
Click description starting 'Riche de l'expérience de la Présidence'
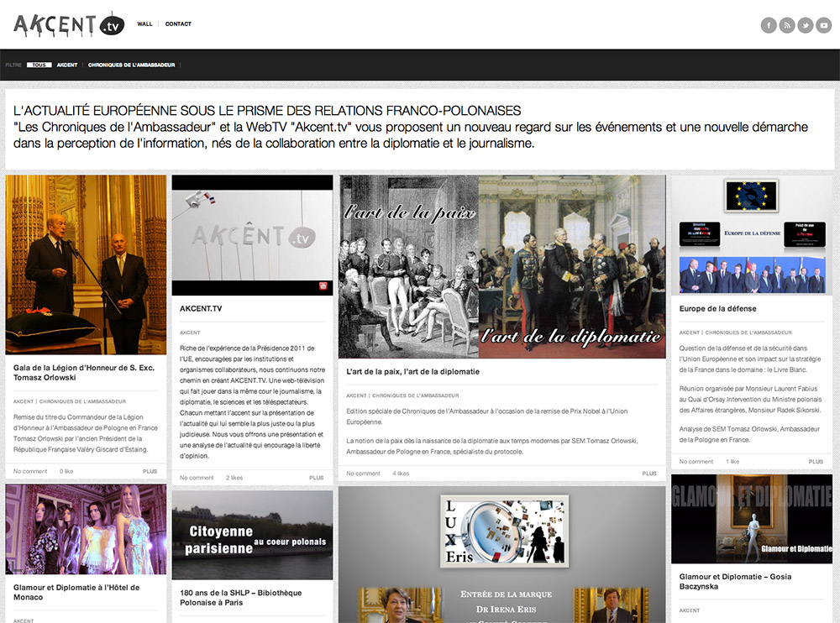point(252,402)
